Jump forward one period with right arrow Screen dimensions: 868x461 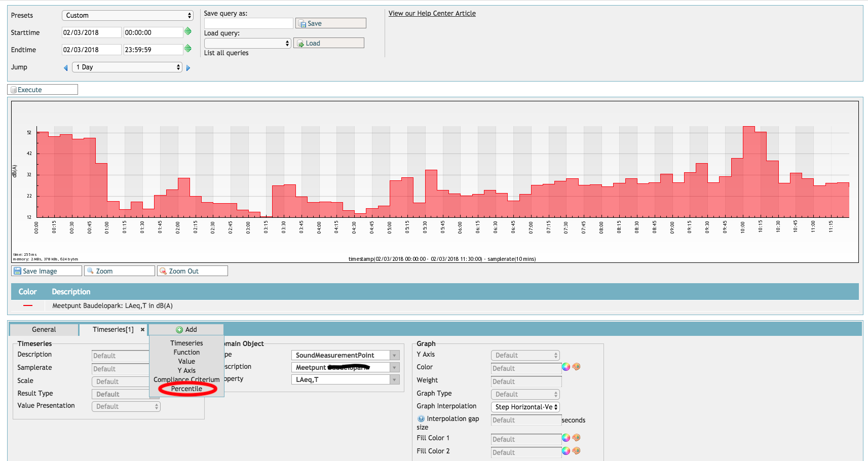tap(188, 68)
